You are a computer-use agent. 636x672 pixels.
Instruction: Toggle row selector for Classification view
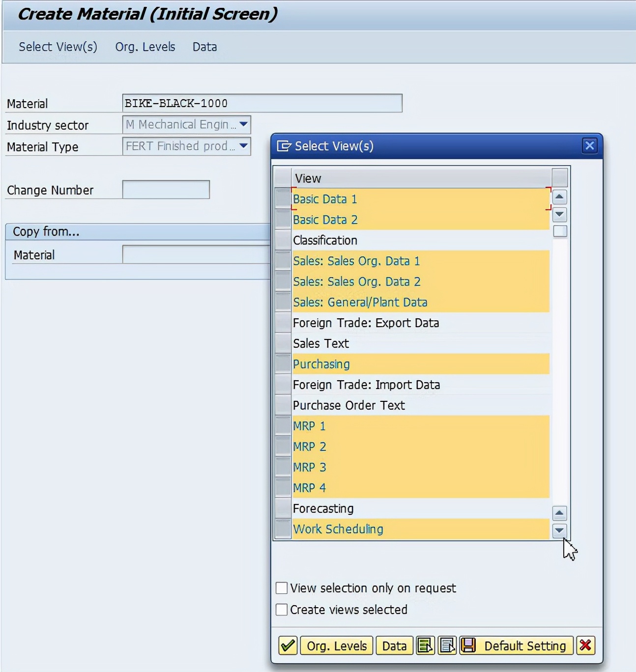pos(283,240)
